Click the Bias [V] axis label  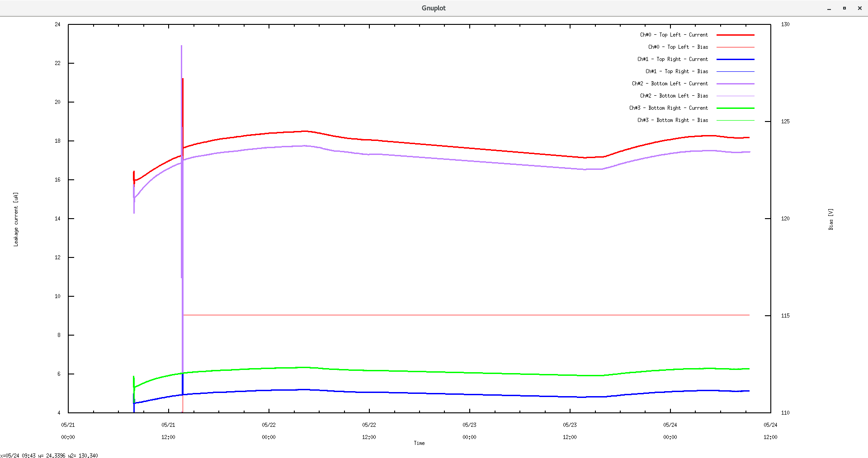831,218
